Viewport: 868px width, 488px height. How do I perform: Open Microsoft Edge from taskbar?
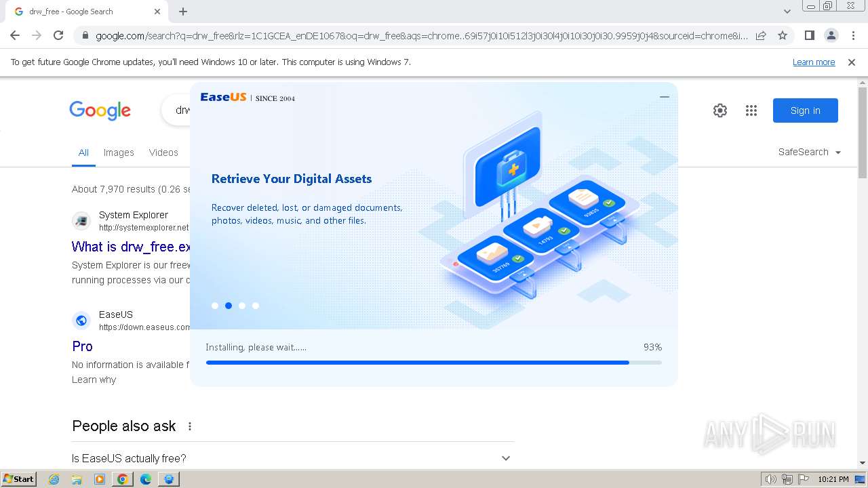146,479
